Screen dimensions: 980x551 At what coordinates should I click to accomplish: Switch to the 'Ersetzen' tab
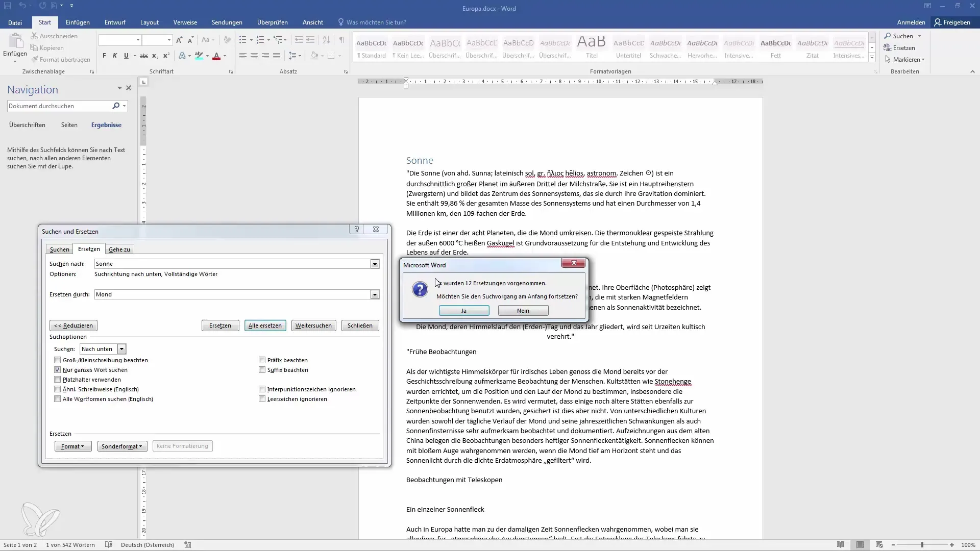click(88, 249)
